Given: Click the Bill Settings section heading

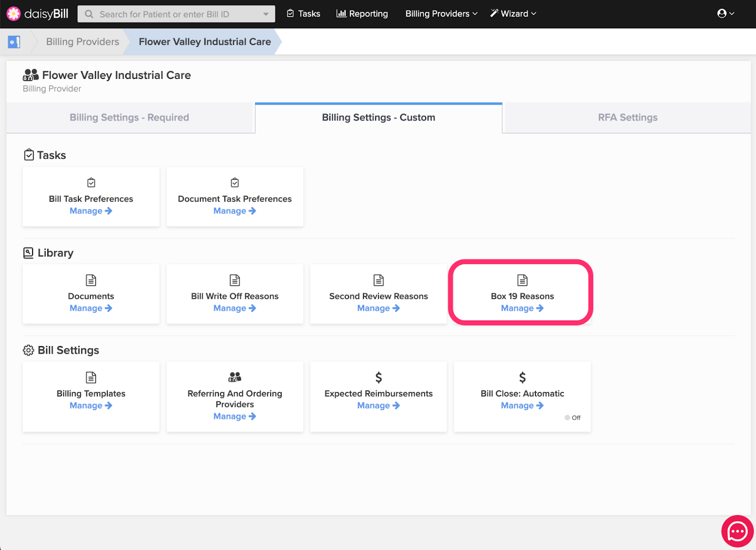Looking at the screenshot, I should coord(68,350).
